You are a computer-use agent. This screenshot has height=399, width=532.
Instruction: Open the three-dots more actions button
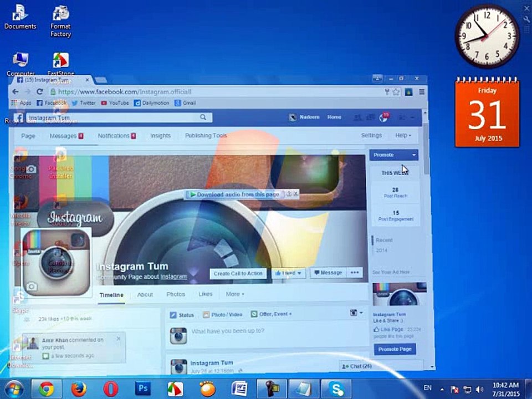[355, 273]
